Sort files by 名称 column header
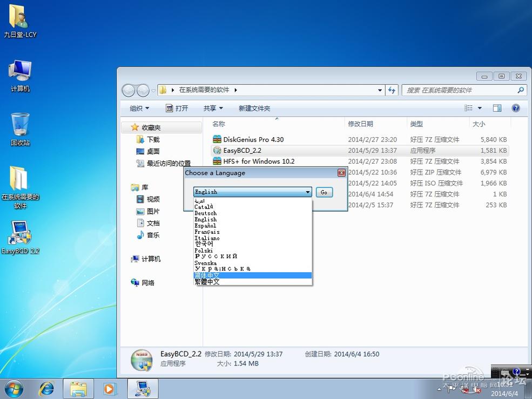The width and height of the screenshot is (532, 399). (277, 124)
